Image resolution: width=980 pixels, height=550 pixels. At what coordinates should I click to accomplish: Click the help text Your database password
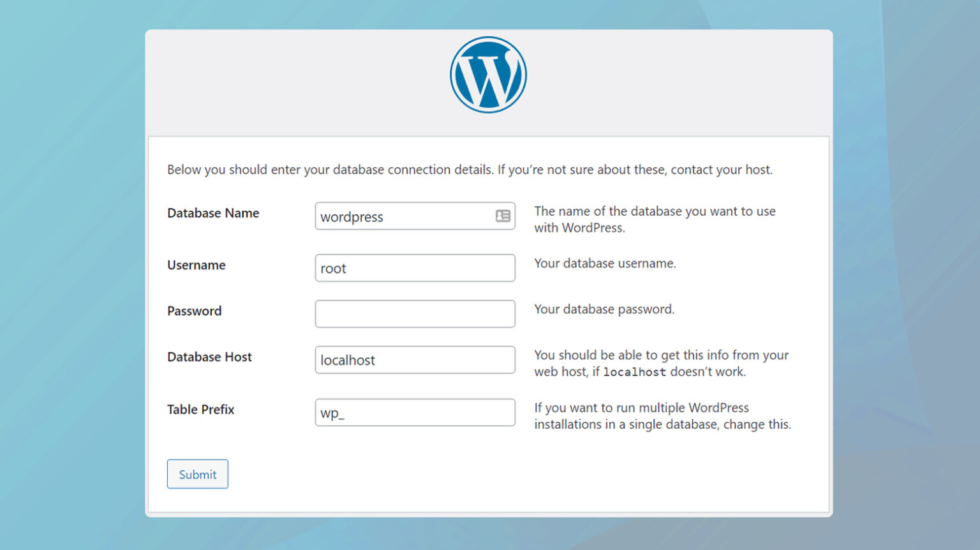604,309
